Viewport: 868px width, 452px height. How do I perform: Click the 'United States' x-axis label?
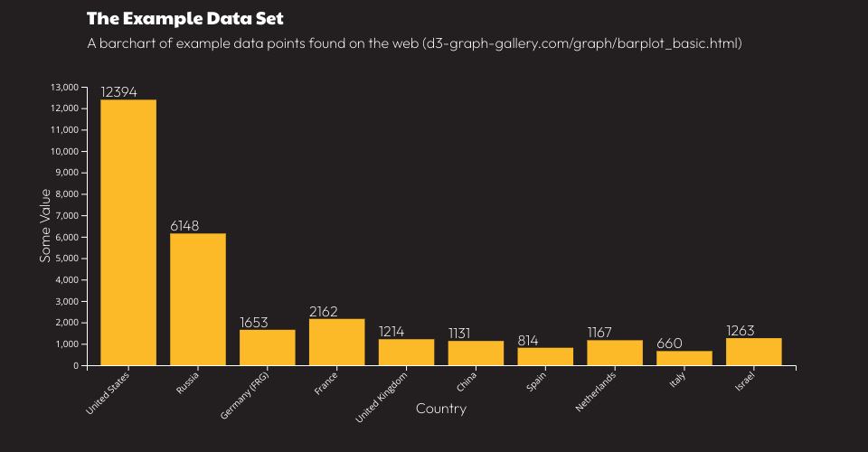[x=108, y=393]
